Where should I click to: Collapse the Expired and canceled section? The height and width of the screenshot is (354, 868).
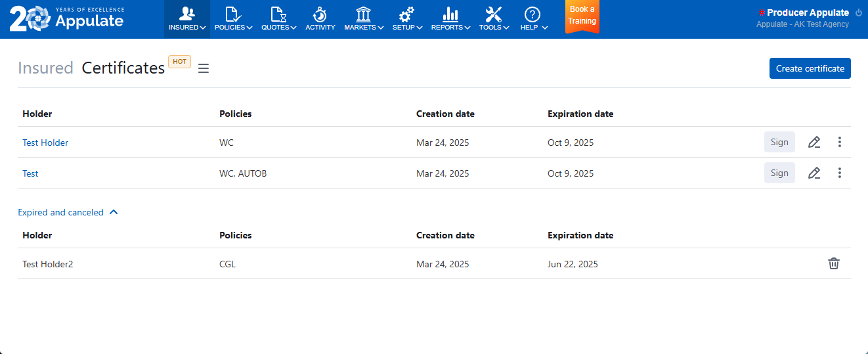68,212
